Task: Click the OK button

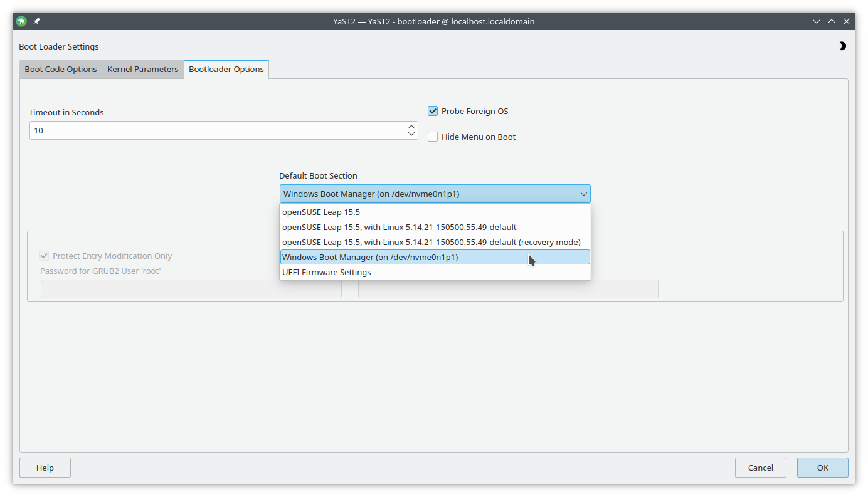Action: (822, 468)
